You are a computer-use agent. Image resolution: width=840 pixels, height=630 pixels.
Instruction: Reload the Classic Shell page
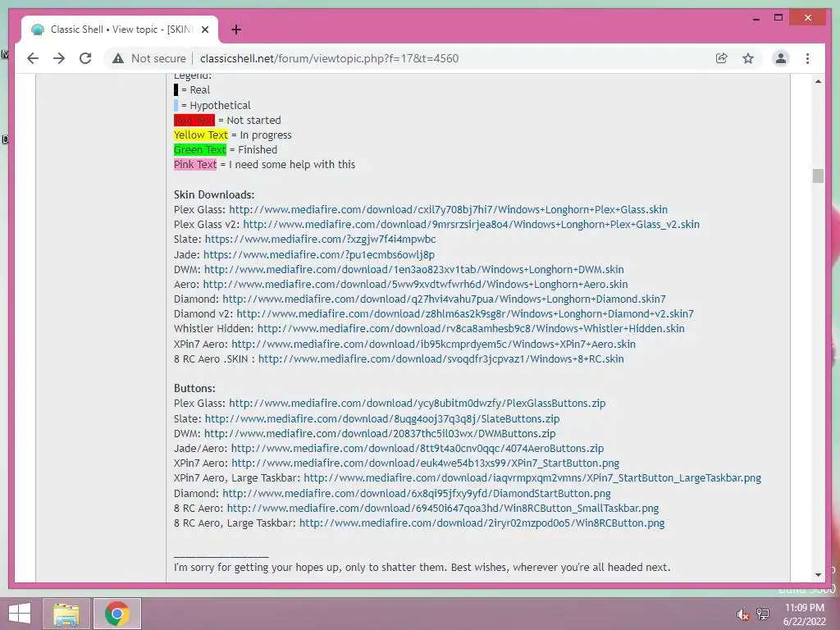[85, 58]
